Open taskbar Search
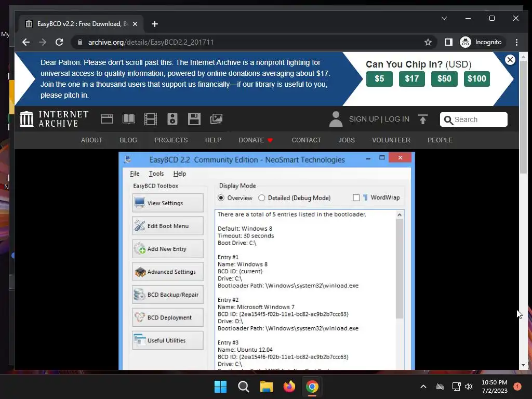 (x=244, y=387)
